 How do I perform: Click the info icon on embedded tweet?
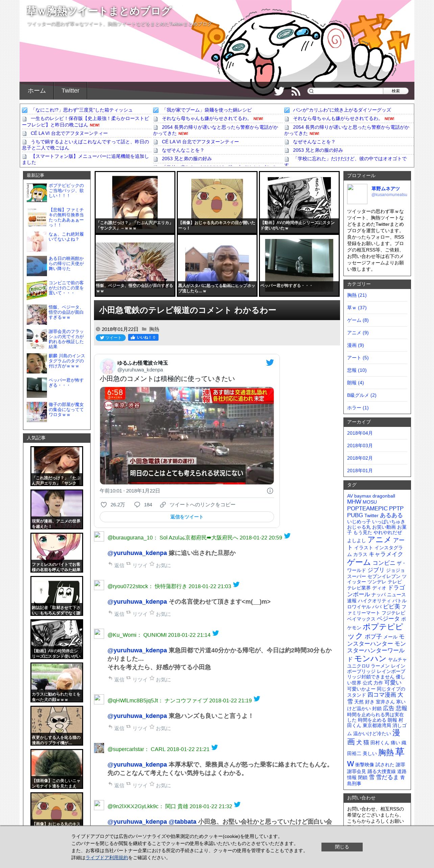[x=270, y=491]
